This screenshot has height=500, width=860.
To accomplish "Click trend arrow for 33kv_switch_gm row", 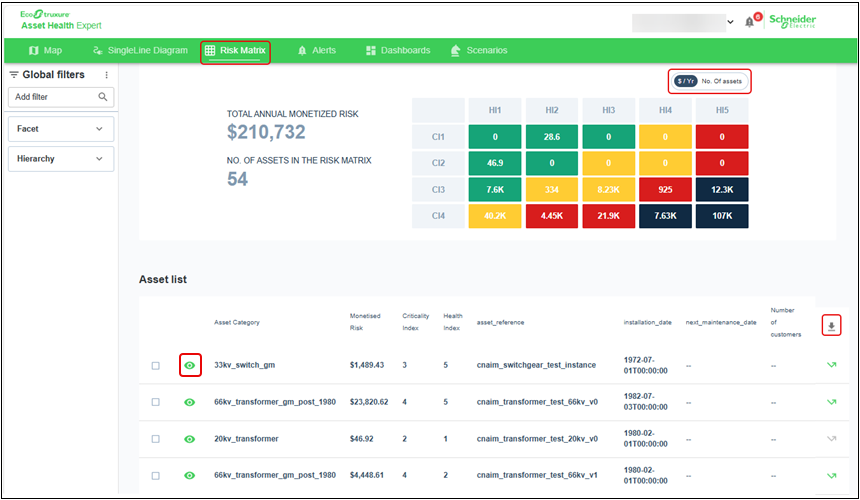I will point(829,366).
